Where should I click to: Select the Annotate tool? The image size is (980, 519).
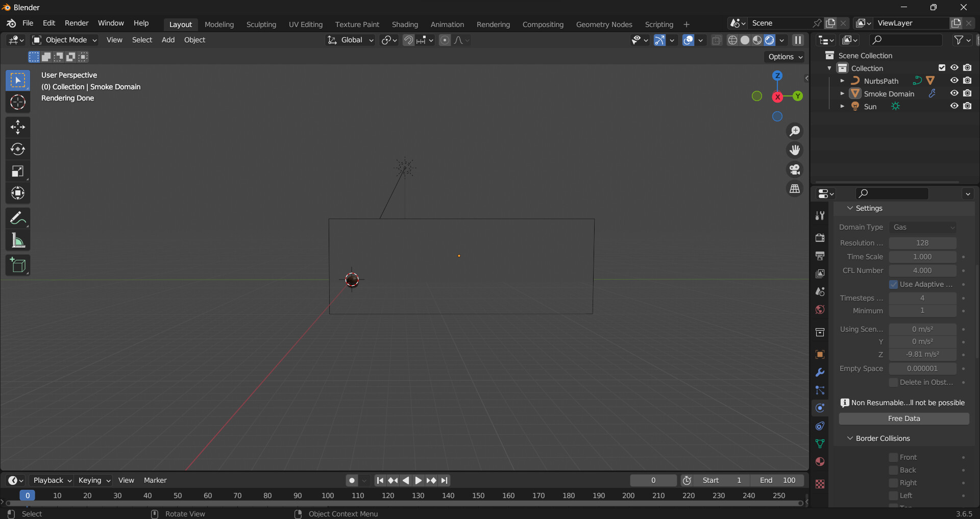[x=18, y=218]
